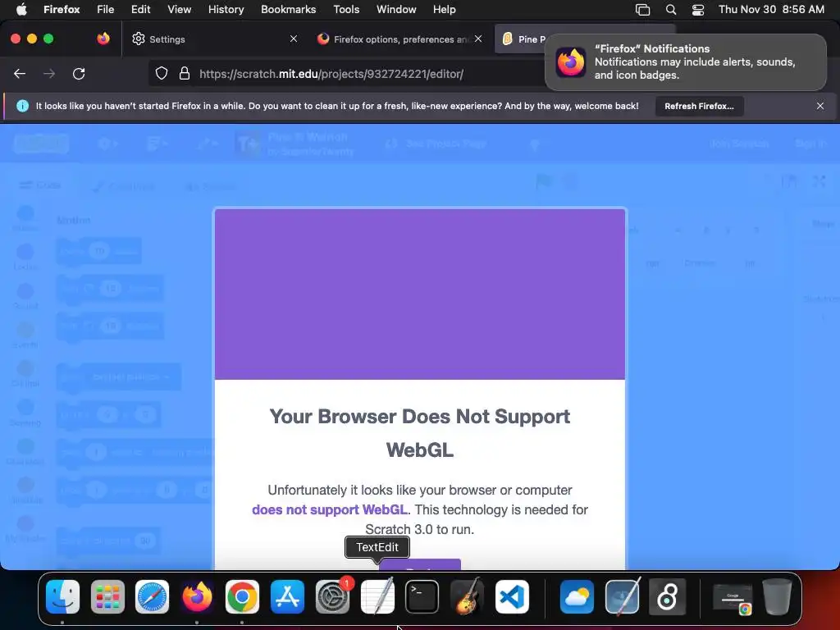The height and width of the screenshot is (630, 840).
Task: Click the forward navigation arrow
Action: coord(49,74)
